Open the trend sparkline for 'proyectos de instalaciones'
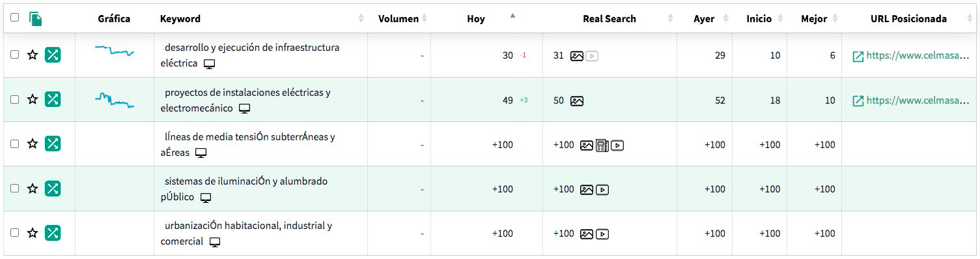The width and height of the screenshot is (980, 259). pos(115,99)
